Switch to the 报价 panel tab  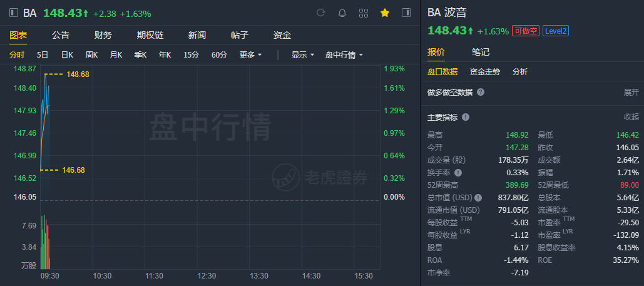[x=436, y=52]
